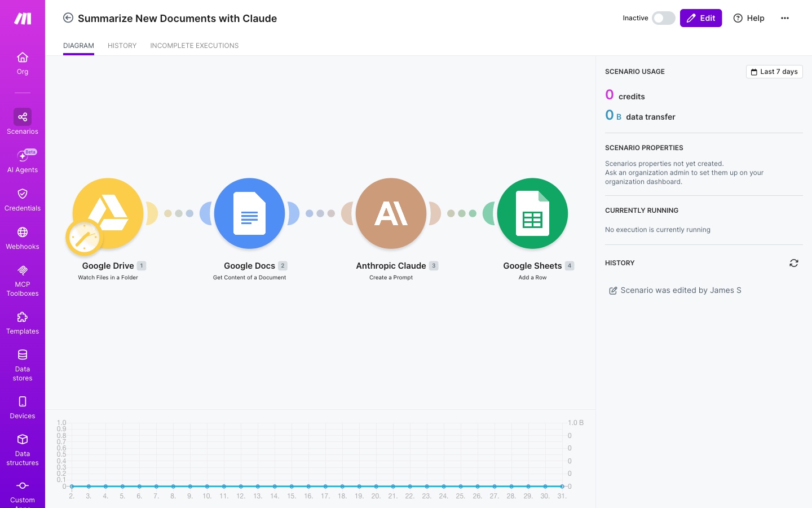
Task: Click the scenario title 'Summarize New Documents with Claude'
Action: pos(177,18)
